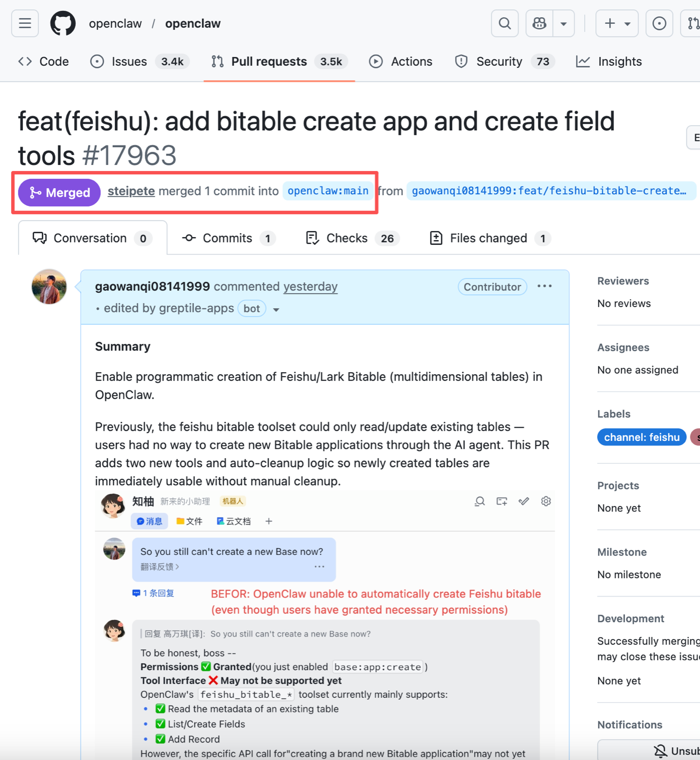700x760 pixels.
Task: Click the steipete username link
Action: pos(131,191)
